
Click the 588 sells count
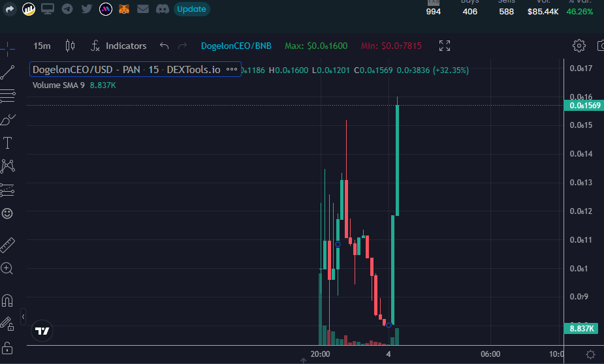coord(506,12)
